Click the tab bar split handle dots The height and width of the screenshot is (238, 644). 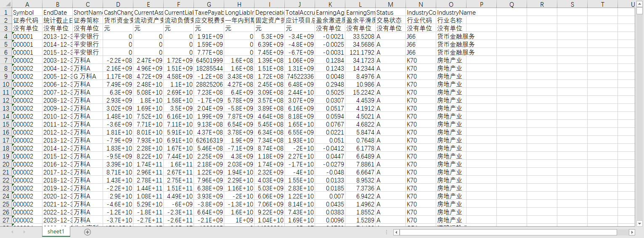point(386,232)
